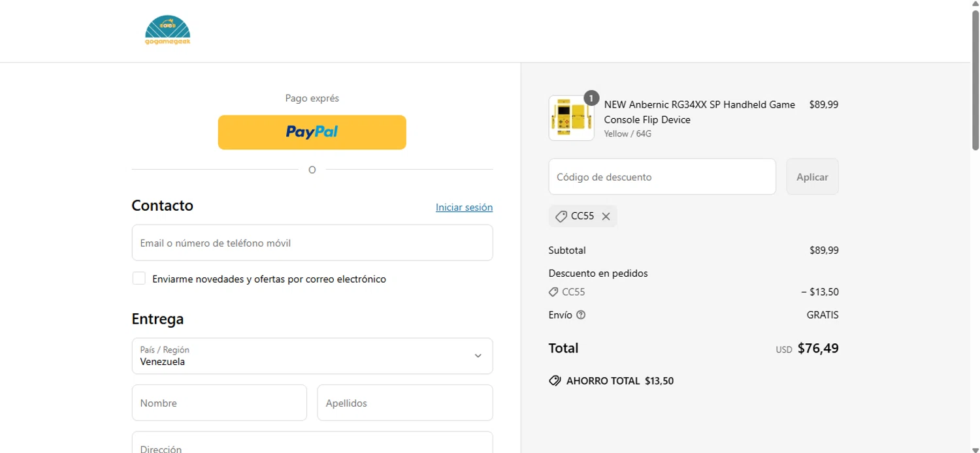Click the Pago exprés heading
The image size is (980, 453).
point(312,99)
